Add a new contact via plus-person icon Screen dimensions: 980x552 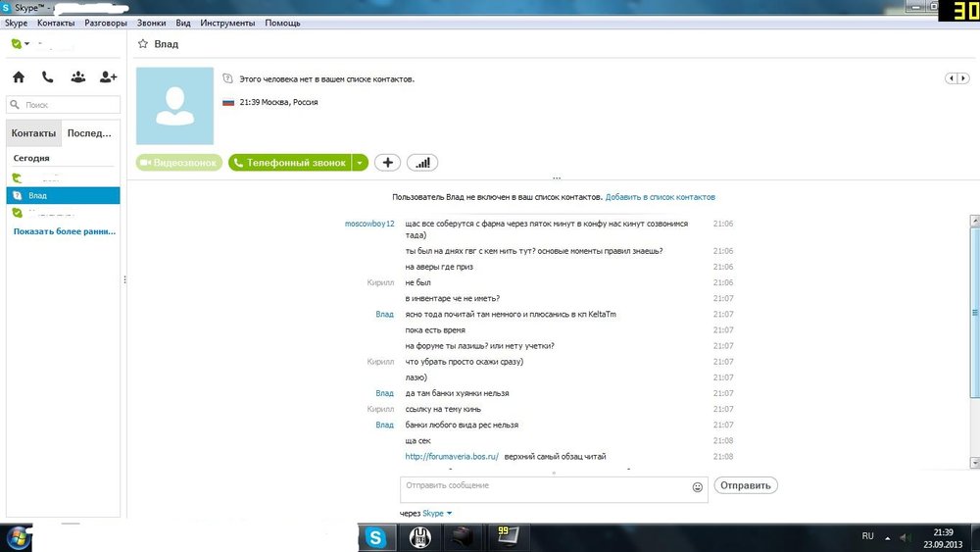click(x=108, y=76)
